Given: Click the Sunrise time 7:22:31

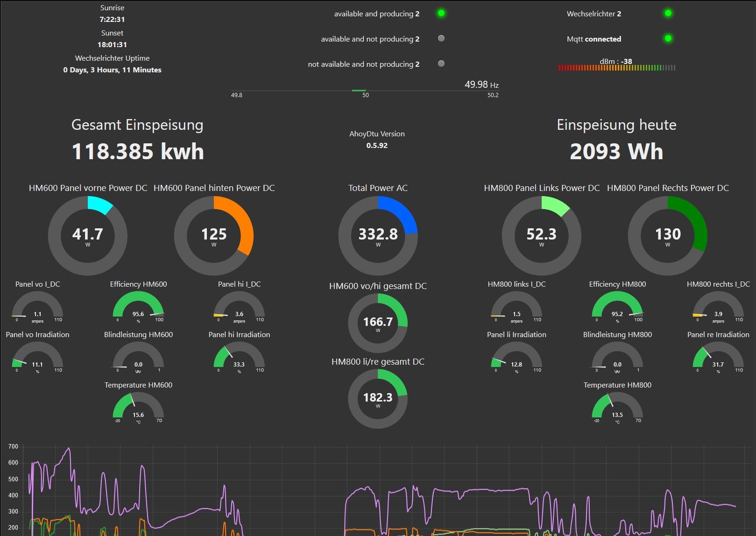Looking at the screenshot, I should click(112, 19).
